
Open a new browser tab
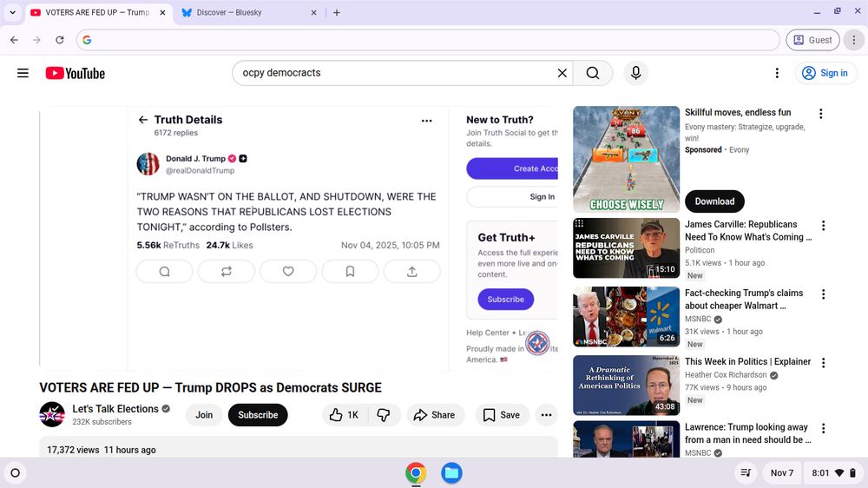(336, 12)
